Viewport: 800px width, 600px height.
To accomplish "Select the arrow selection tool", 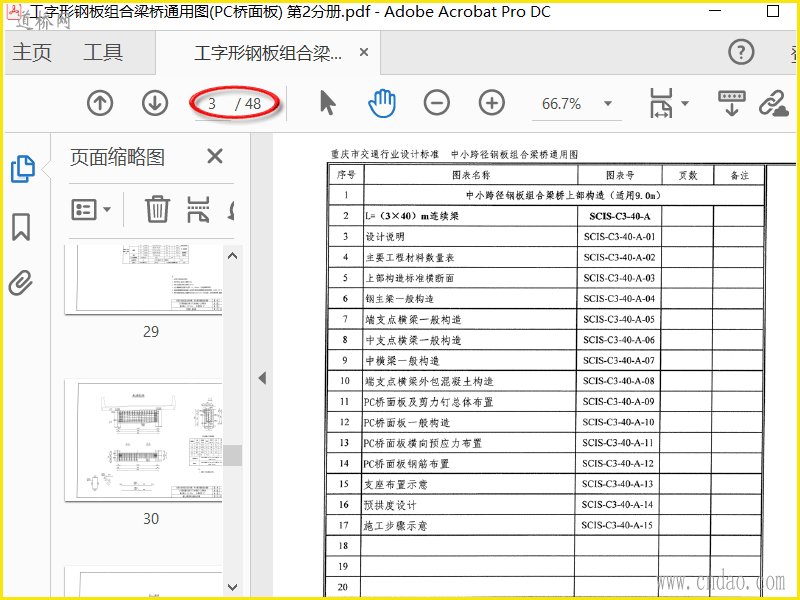I will point(328,103).
